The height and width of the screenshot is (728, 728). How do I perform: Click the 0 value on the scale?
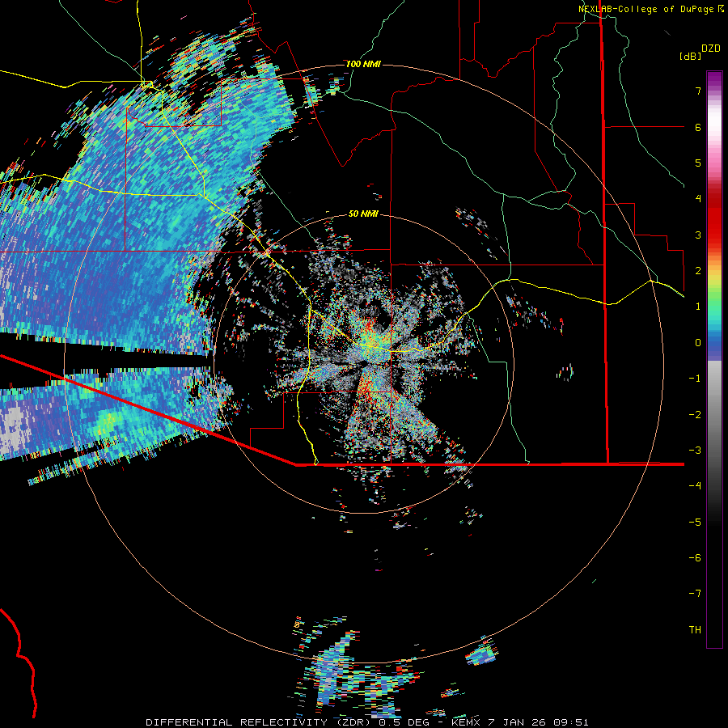[698, 343]
